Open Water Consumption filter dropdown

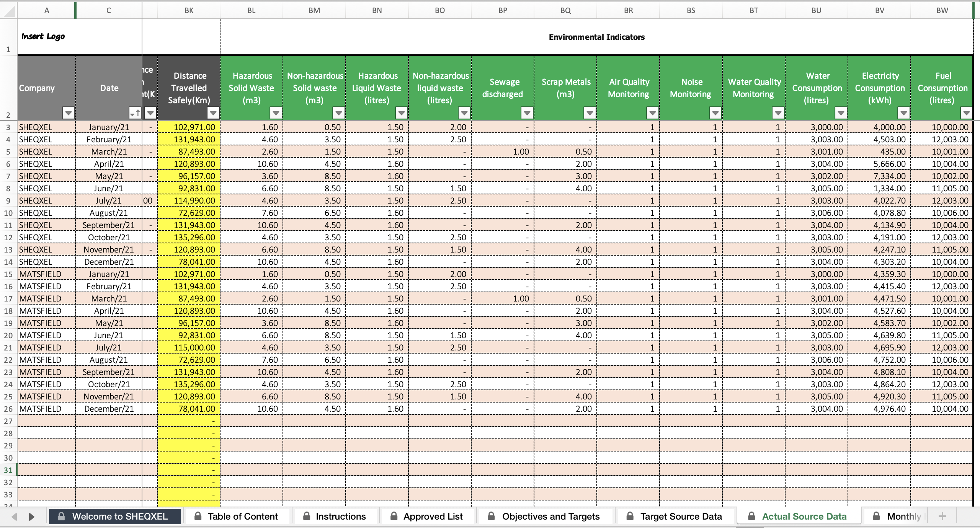tap(841, 113)
